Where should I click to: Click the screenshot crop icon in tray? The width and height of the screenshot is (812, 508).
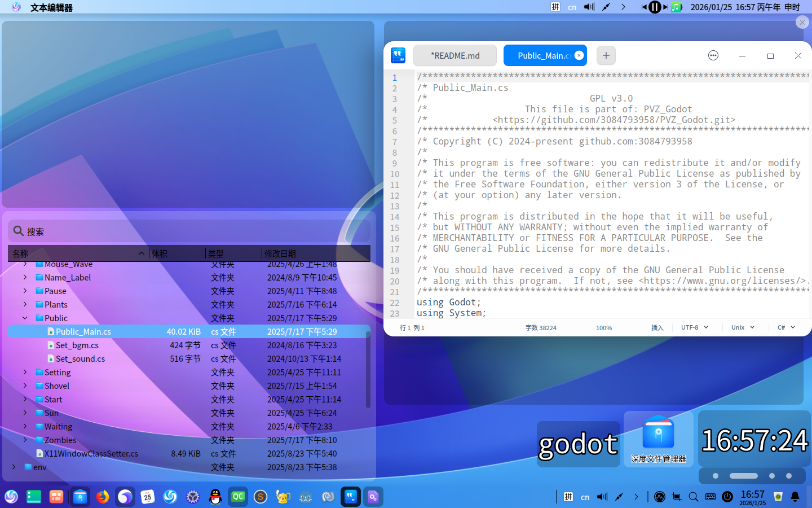tap(677, 497)
